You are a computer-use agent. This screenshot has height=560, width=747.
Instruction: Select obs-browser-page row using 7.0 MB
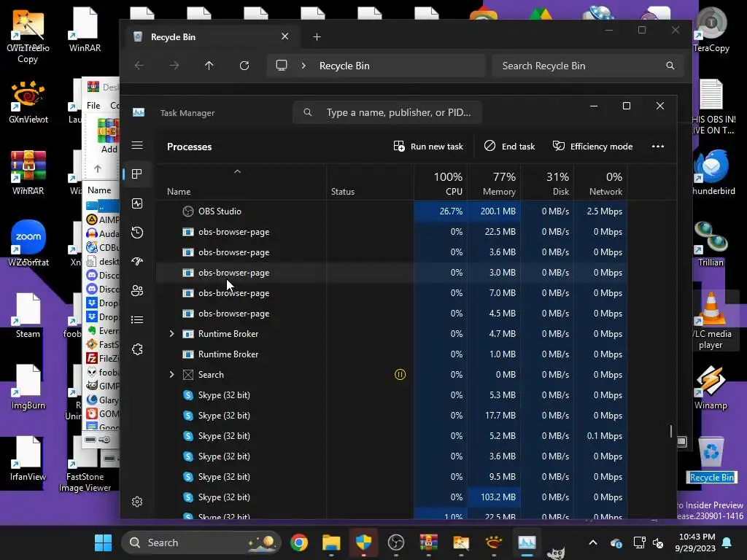click(x=392, y=293)
